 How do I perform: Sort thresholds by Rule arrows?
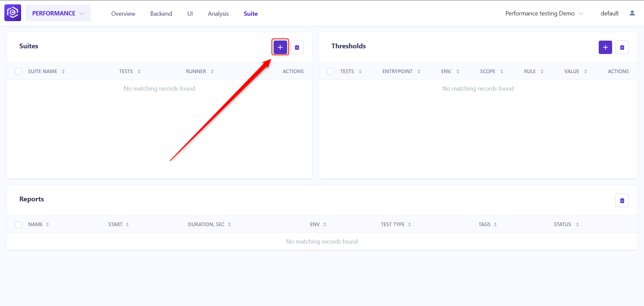542,71
